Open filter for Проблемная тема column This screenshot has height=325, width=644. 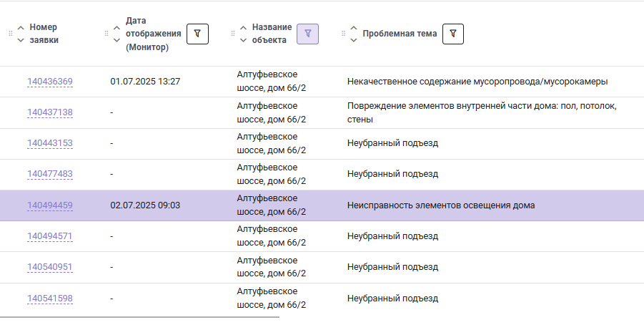point(453,34)
